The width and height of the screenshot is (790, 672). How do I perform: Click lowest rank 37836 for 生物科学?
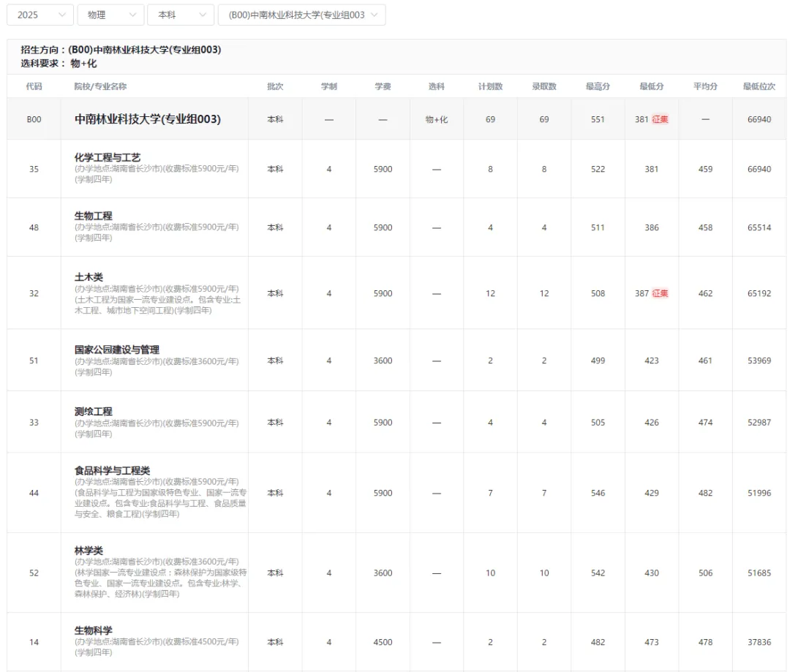click(x=759, y=642)
